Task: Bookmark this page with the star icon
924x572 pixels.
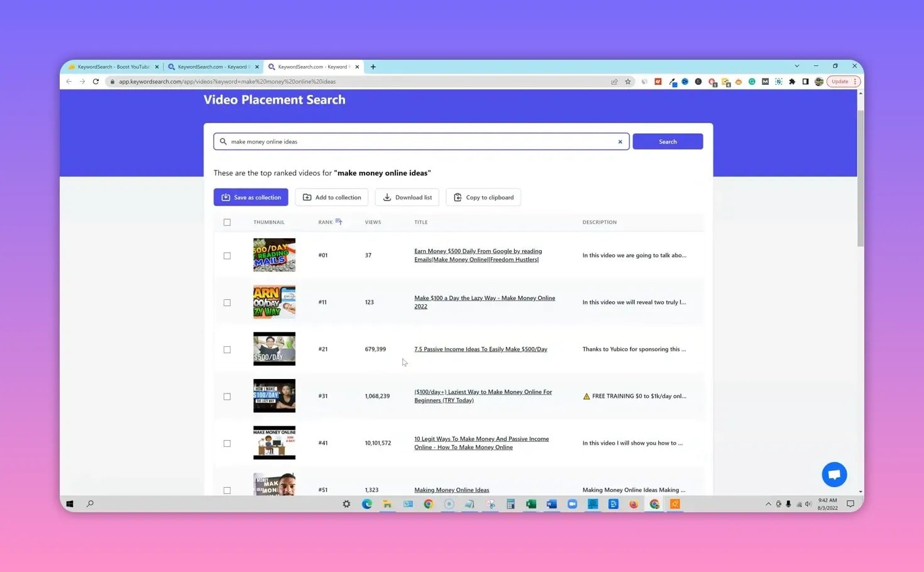Action: pyautogui.click(x=628, y=81)
